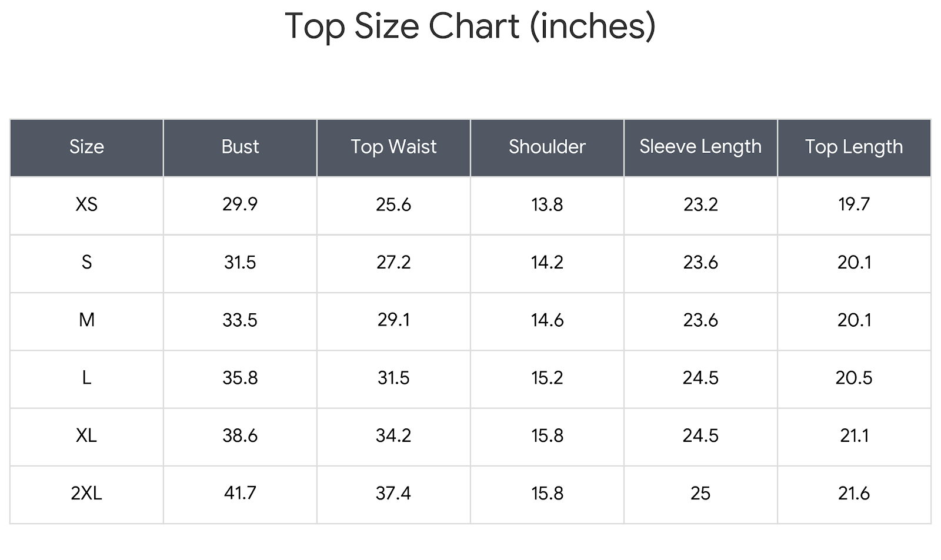
Task: Click the Bust column header
Action: click(x=240, y=147)
